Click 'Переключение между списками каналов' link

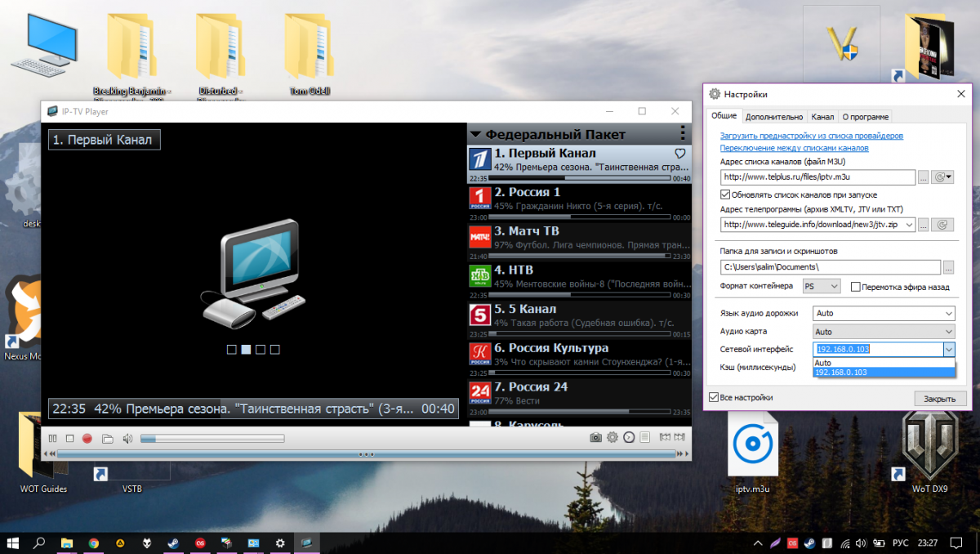(794, 149)
